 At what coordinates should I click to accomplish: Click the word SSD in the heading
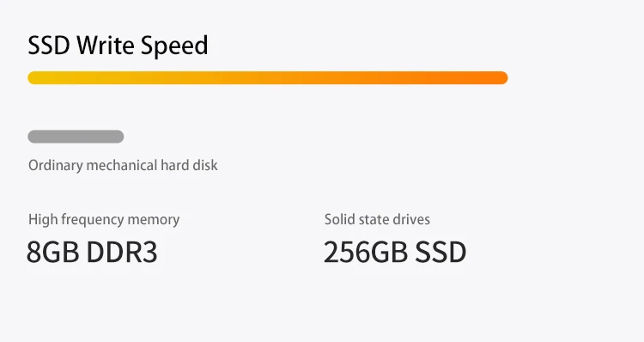tap(49, 46)
